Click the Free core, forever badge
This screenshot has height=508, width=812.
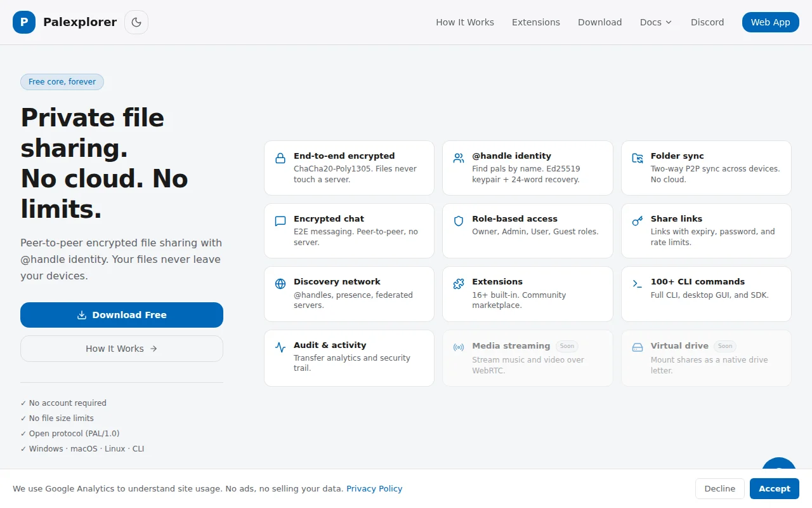[x=62, y=82]
